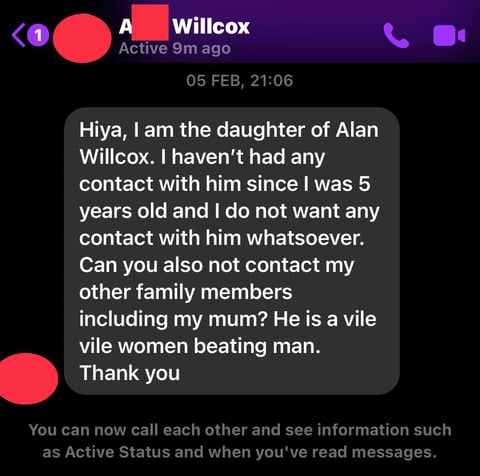Open the sender's avatar beside the message bubble
Viewport: 480px width, 476px height.
tap(28, 379)
